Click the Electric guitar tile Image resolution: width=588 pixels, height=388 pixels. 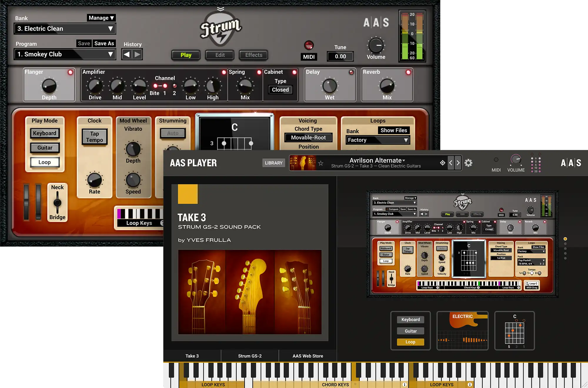pyautogui.click(x=462, y=331)
